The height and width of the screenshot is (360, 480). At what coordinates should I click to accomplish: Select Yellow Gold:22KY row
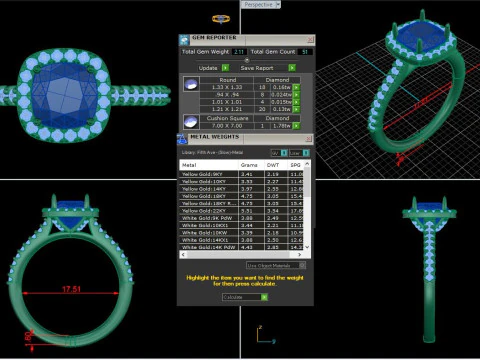242,211
